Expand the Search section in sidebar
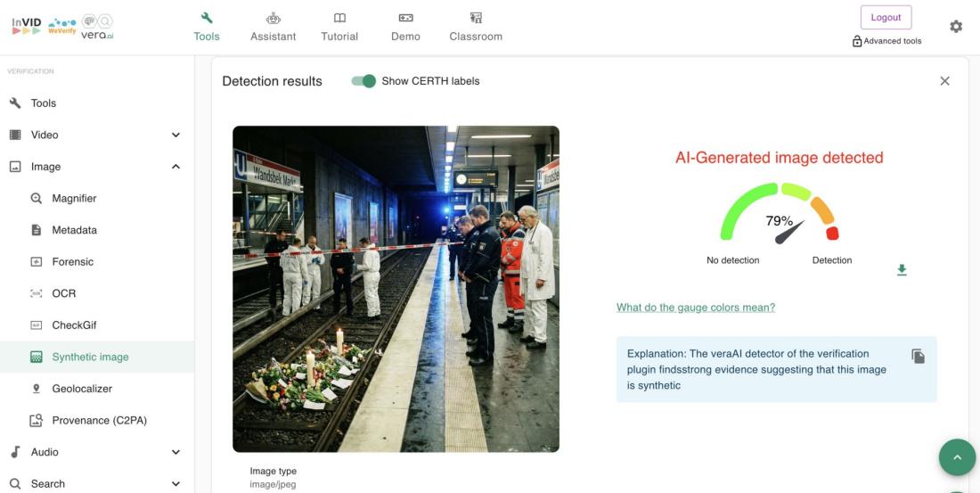Image resolution: width=980 pixels, height=493 pixels. click(x=176, y=484)
